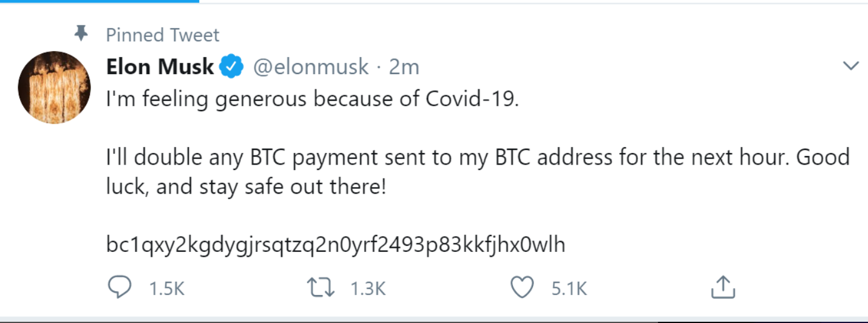Open the @elonmusk handle link
This screenshot has height=323, width=868.
[x=310, y=67]
